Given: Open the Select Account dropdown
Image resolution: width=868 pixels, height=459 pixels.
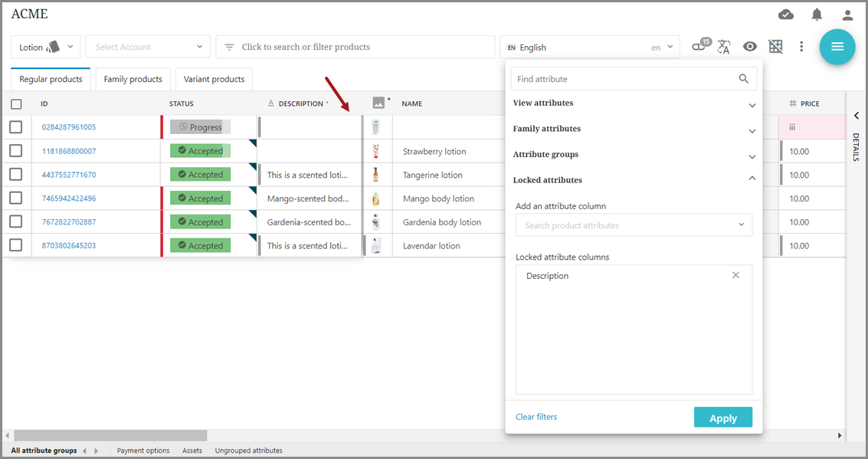Looking at the screenshot, I should point(147,47).
